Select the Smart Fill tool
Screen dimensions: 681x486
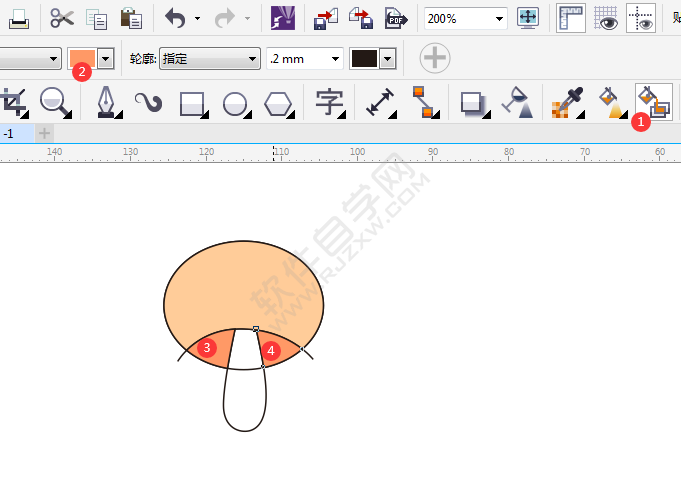[652, 102]
